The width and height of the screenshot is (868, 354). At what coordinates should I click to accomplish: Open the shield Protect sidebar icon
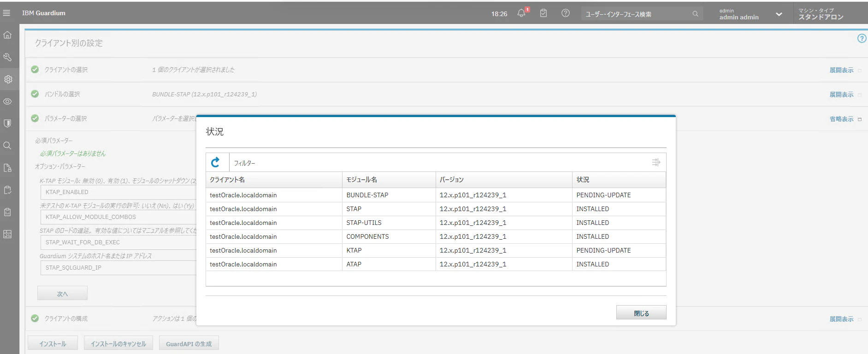point(7,124)
